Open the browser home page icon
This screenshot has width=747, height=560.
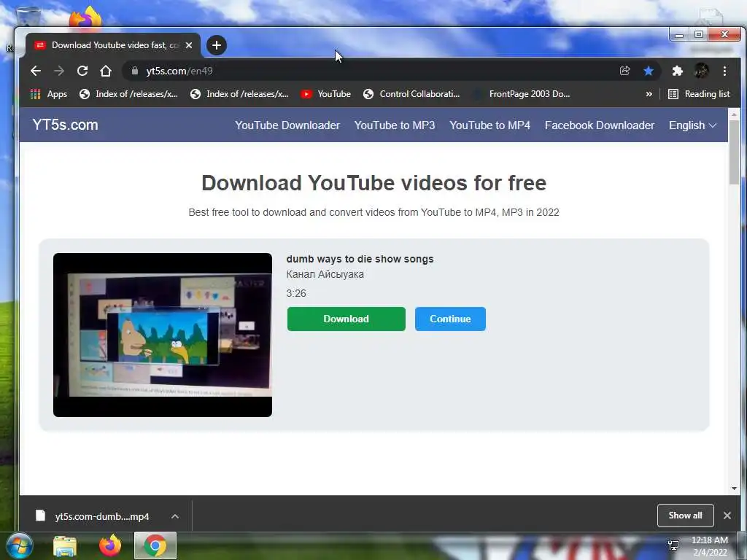pyautogui.click(x=106, y=71)
